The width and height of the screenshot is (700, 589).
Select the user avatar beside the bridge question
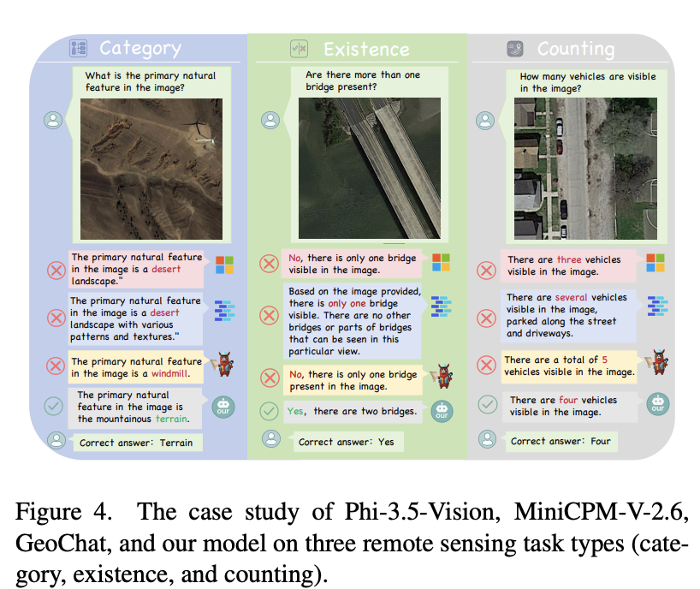(x=270, y=120)
